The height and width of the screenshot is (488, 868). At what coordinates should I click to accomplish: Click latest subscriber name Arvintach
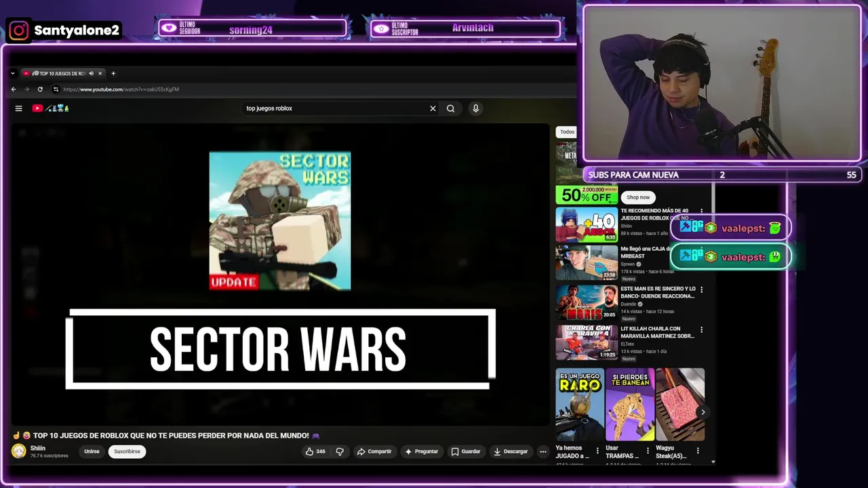pyautogui.click(x=473, y=28)
